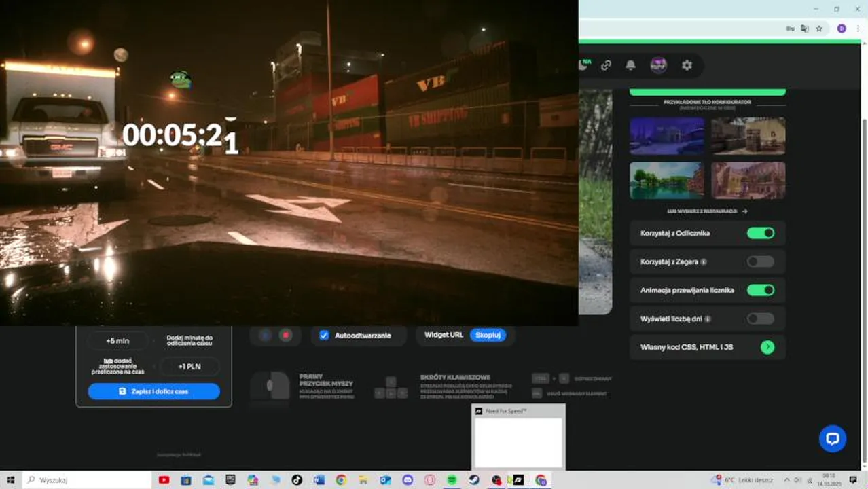Screen dimensions: 868x489
Task: Toggle Korzystaj z Odlicznika switch
Action: pyautogui.click(x=760, y=233)
